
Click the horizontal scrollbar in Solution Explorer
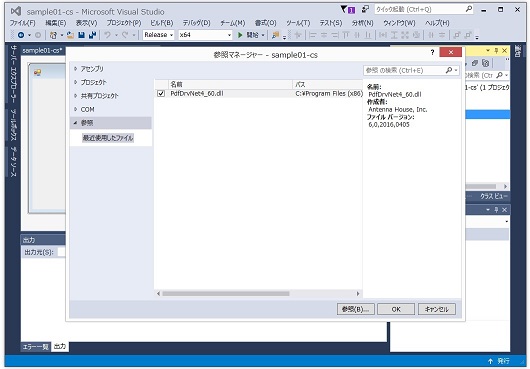click(x=481, y=187)
